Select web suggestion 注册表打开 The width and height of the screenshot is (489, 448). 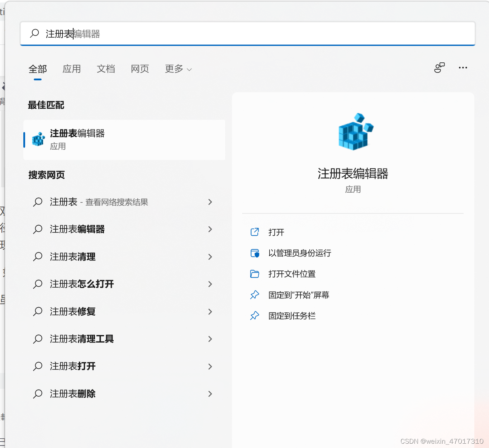click(x=124, y=366)
